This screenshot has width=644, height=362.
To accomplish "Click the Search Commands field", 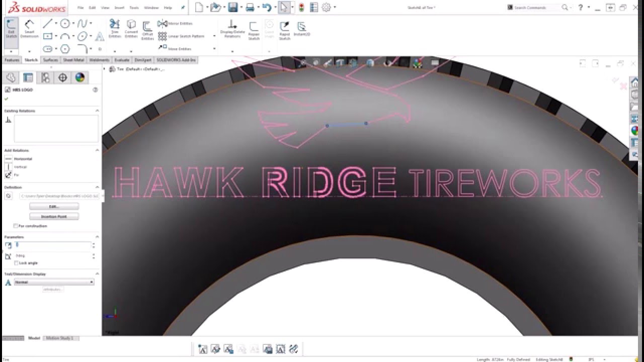I will (x=535, y=8).
